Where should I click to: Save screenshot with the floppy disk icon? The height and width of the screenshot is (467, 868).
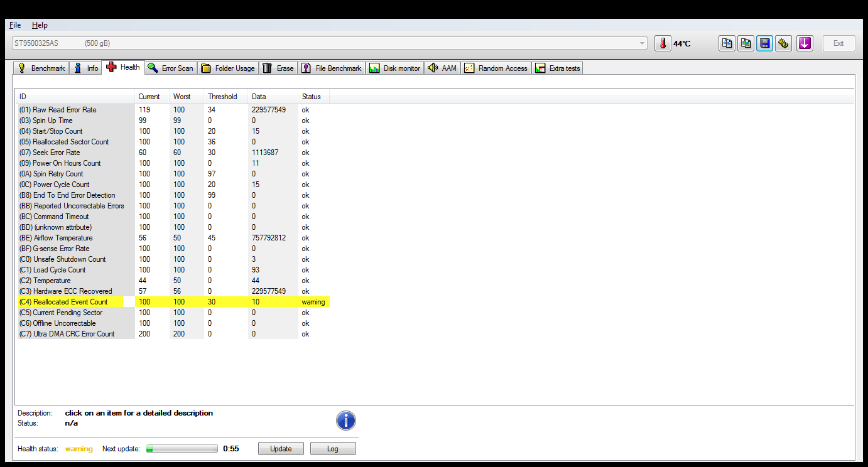tap(764, 43)
